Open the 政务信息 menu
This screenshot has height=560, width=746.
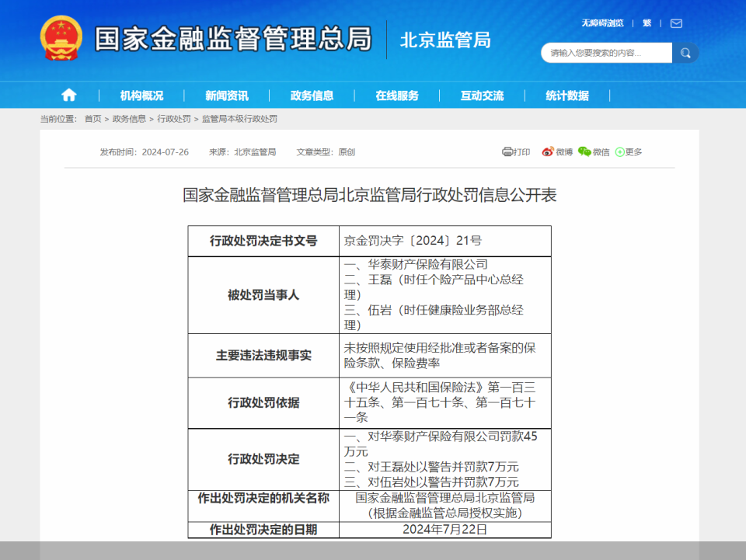[x=312, y=96]
